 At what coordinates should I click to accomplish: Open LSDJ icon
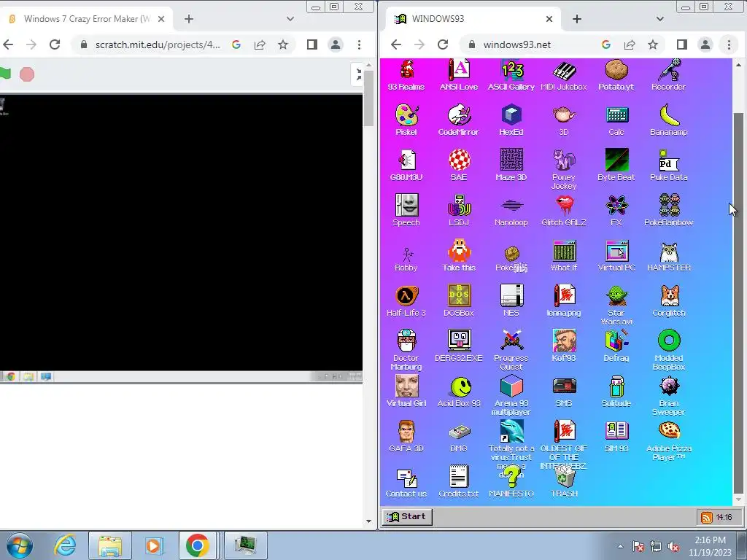[x=459, y=210]
